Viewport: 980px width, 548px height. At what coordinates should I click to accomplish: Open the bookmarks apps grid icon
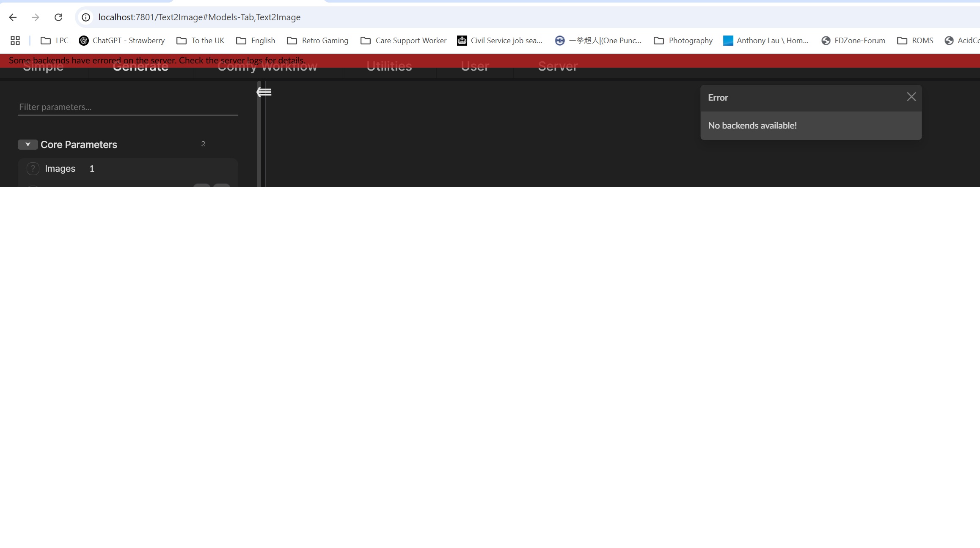[x=15, y=40]
